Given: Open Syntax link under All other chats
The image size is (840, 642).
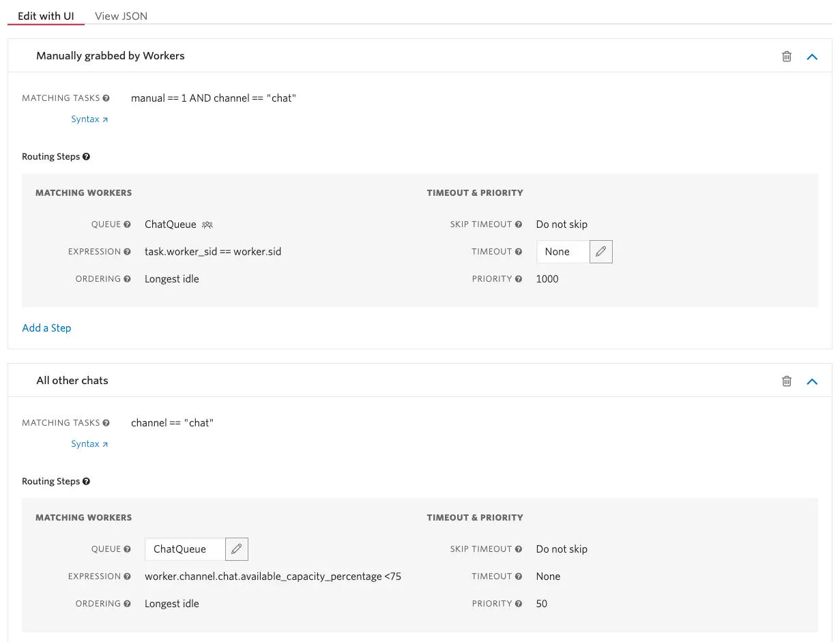Looking at the screenshot, I should coord(89,444).
